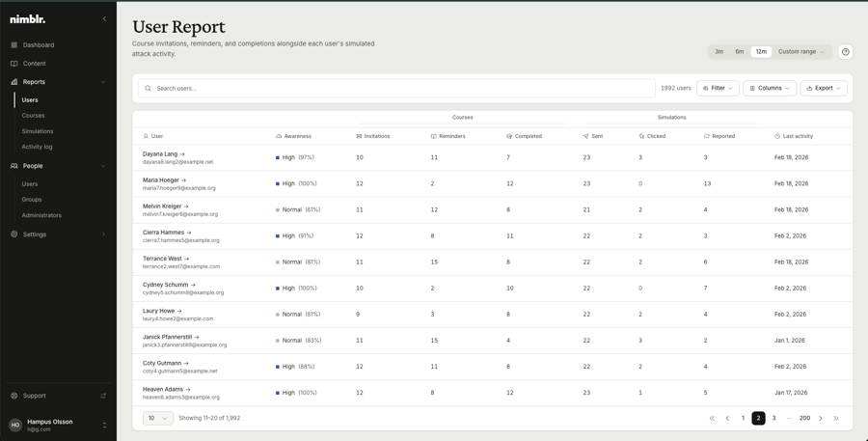This screenshot has width=868, height=441.
Task: Click the HO user avatar
Action: tap(15, 425)
